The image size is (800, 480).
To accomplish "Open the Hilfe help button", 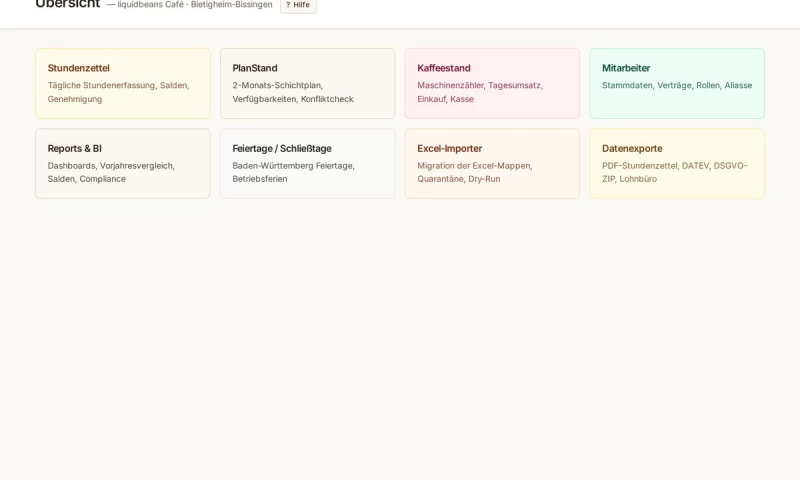I will [298, 5].
